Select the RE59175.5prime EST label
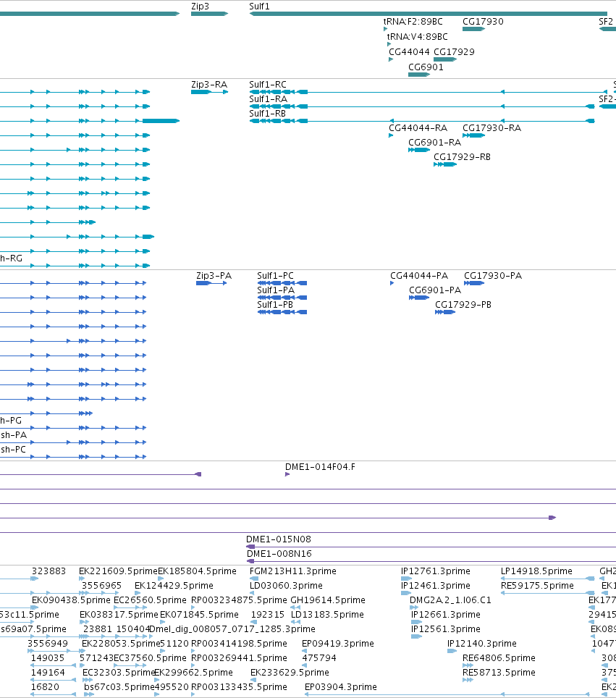This screenshot has width=616, height=698. click(537, 585)
